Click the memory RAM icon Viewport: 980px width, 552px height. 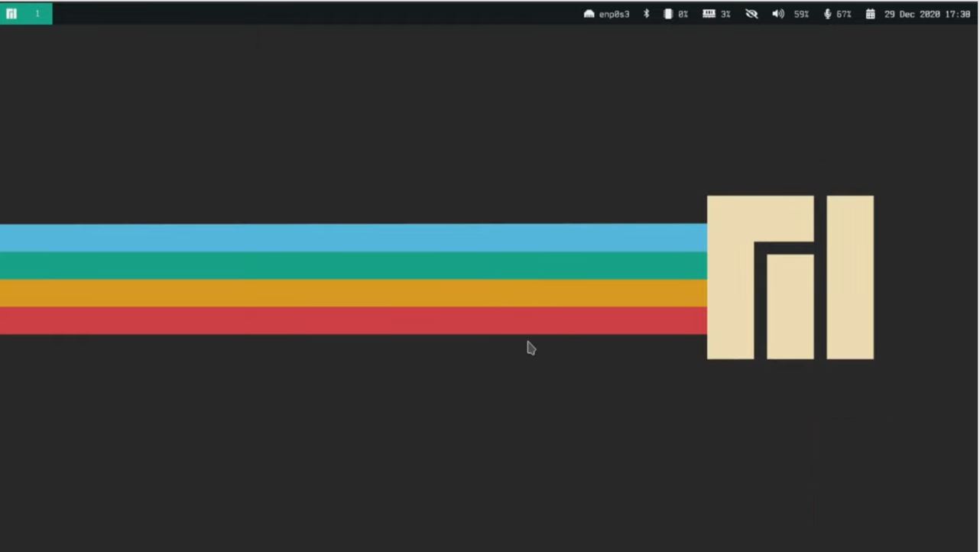click(709, 14)
